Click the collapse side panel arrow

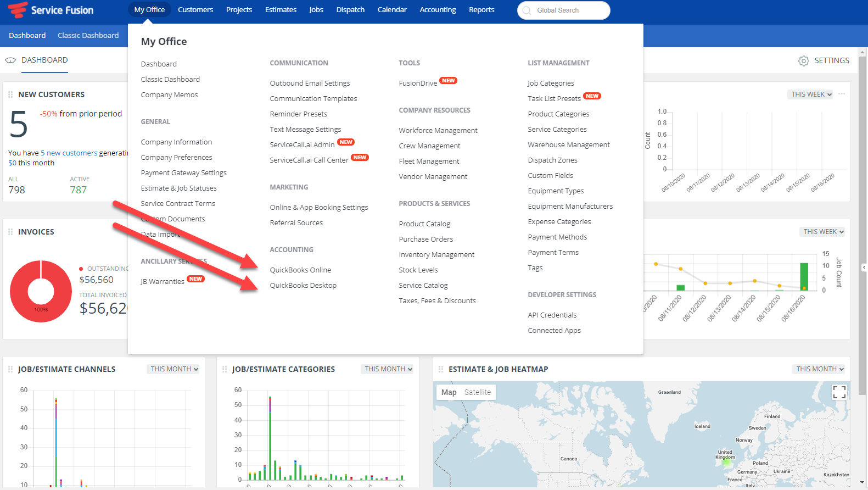click(864, 268)
